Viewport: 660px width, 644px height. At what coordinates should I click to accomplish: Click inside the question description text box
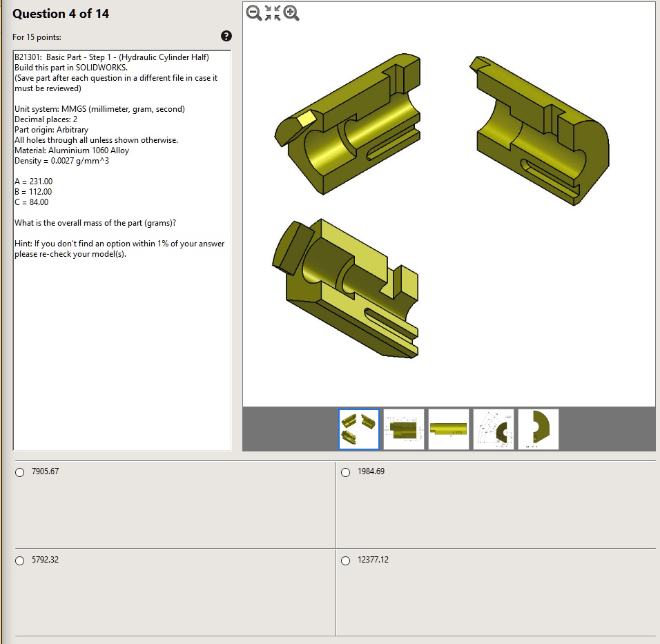122,345
